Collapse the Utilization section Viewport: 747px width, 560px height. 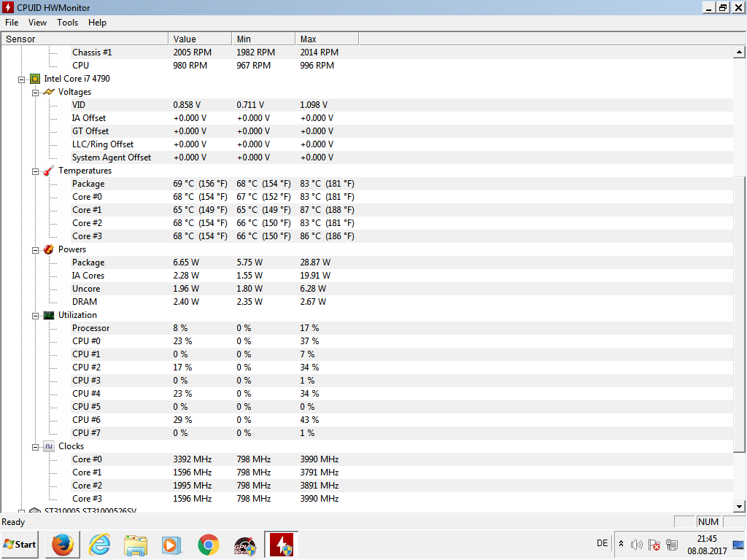(x=35, y=316)
